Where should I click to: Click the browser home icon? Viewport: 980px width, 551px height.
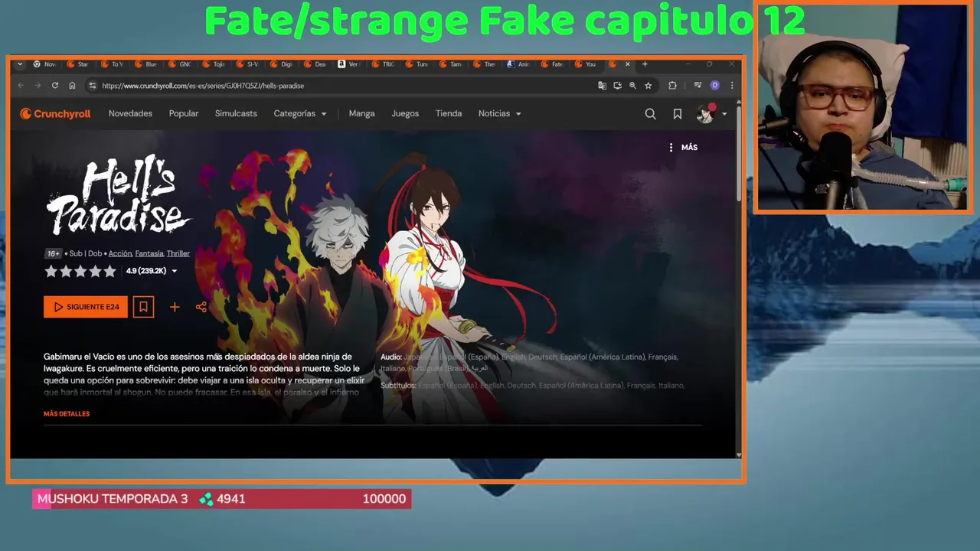(72, 86)
